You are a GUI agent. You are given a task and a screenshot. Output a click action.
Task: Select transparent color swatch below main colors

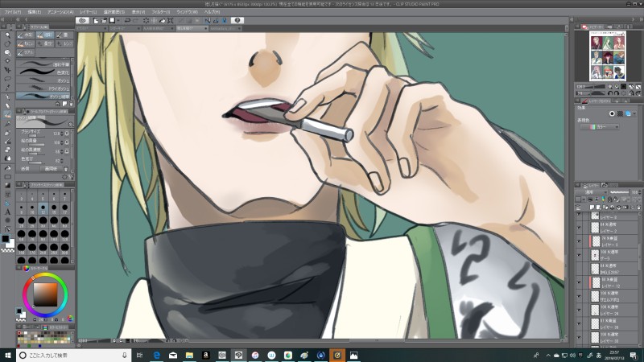7,250
